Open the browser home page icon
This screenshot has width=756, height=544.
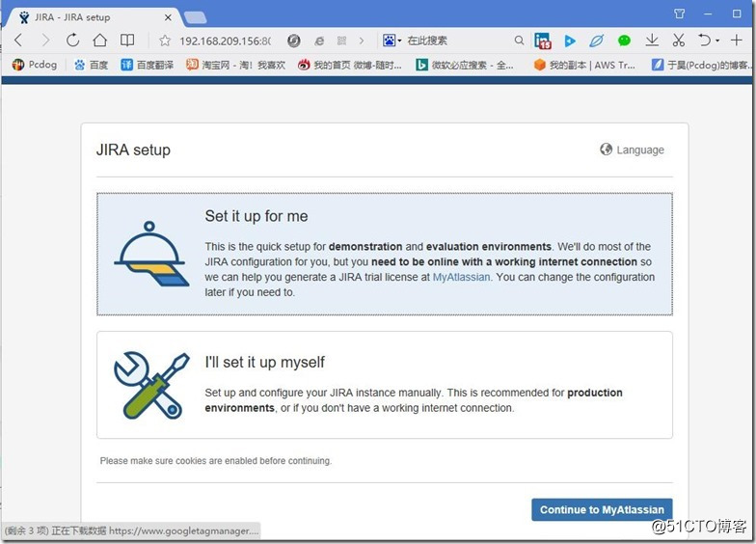100,41
